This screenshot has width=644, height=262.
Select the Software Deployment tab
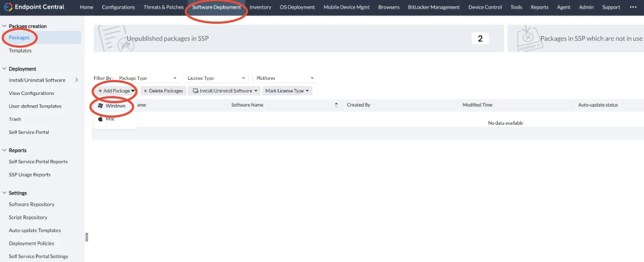coord(216,7)
